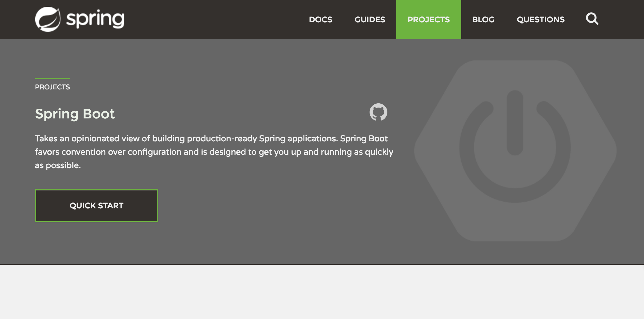Click the description line starting 'Takes an opinionated'
This screenshot has height=319, width=644.
click(211, 139)
